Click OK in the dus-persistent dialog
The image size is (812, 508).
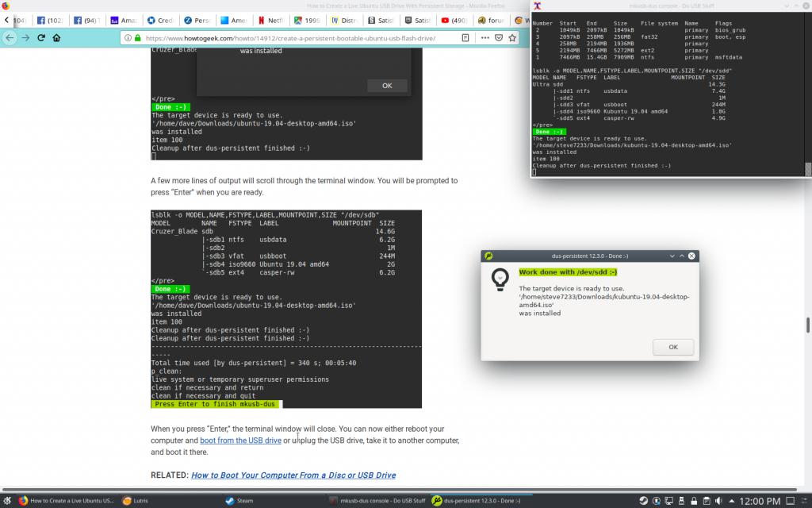(672, 347)
